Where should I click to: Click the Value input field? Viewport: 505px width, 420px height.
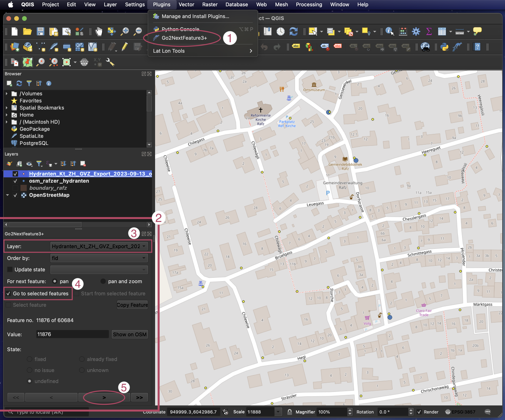(x=72, y=334)
